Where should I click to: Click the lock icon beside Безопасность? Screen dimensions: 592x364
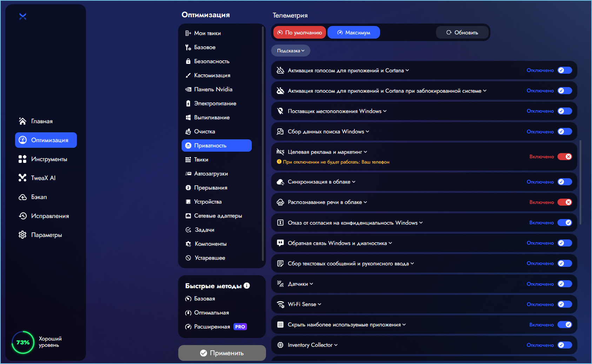tap(188, 61)
